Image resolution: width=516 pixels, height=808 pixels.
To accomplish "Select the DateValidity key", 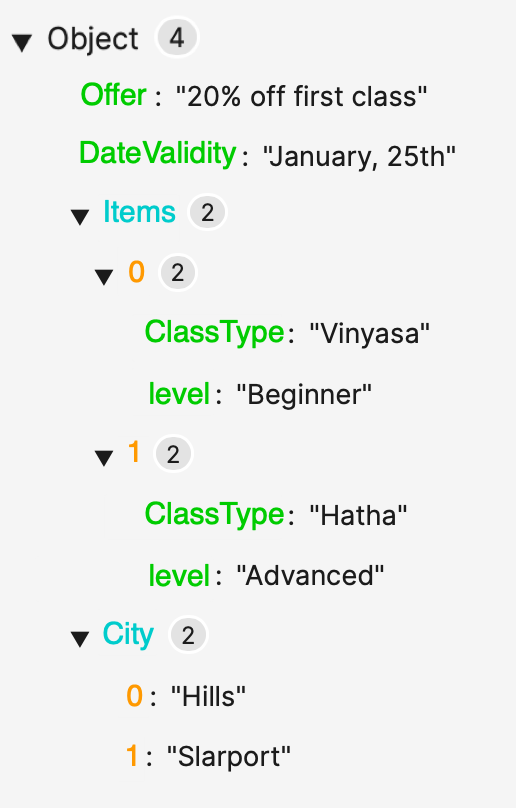I will [158, 153].
